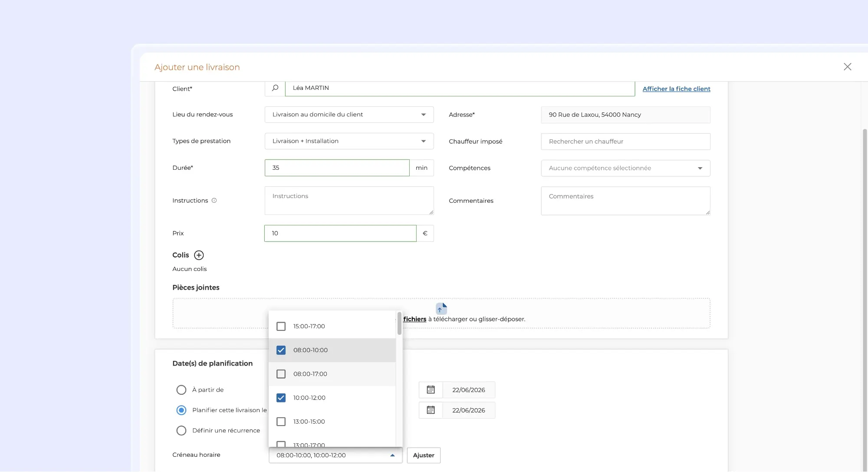Click the Créneau horaire label
This screenshot has width=868, height=472.
point(196,455)
